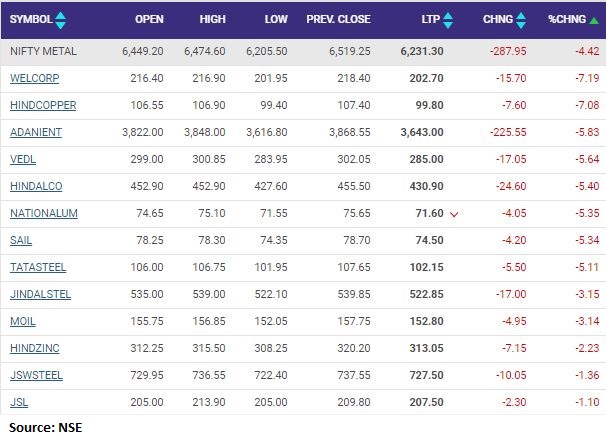This screenshot has height=437, width=606.
Task: Open VEDL stock details
Action: coord(23,159)
